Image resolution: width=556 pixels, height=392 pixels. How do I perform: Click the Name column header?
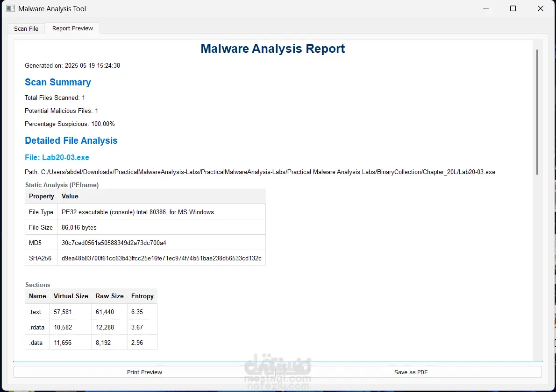tap(37, 296)
